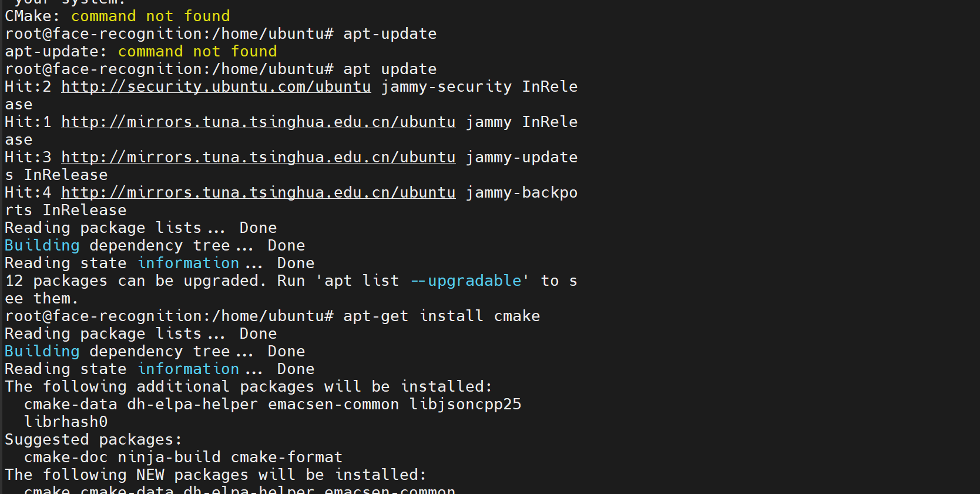Open the Hit:1 tsinghua mirror URL
Image resolution: width=980 pixels, height=494 pixels.
[x=258, y=122]
